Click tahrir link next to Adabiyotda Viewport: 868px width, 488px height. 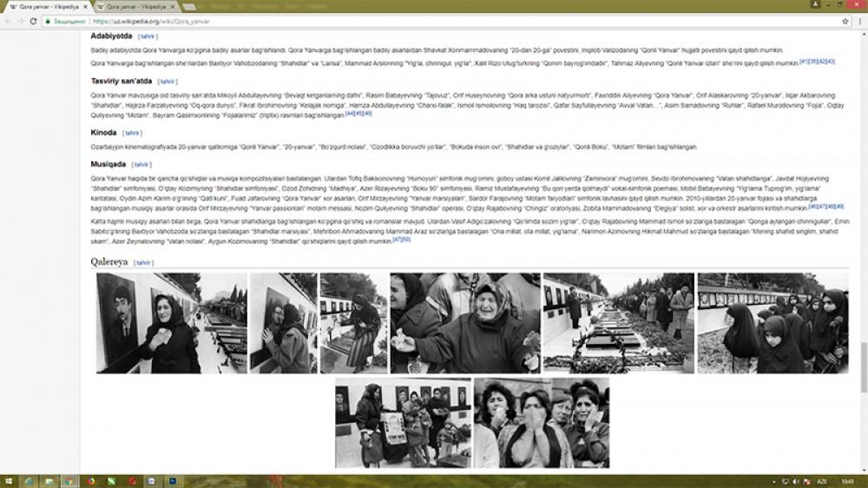point(148,36)
